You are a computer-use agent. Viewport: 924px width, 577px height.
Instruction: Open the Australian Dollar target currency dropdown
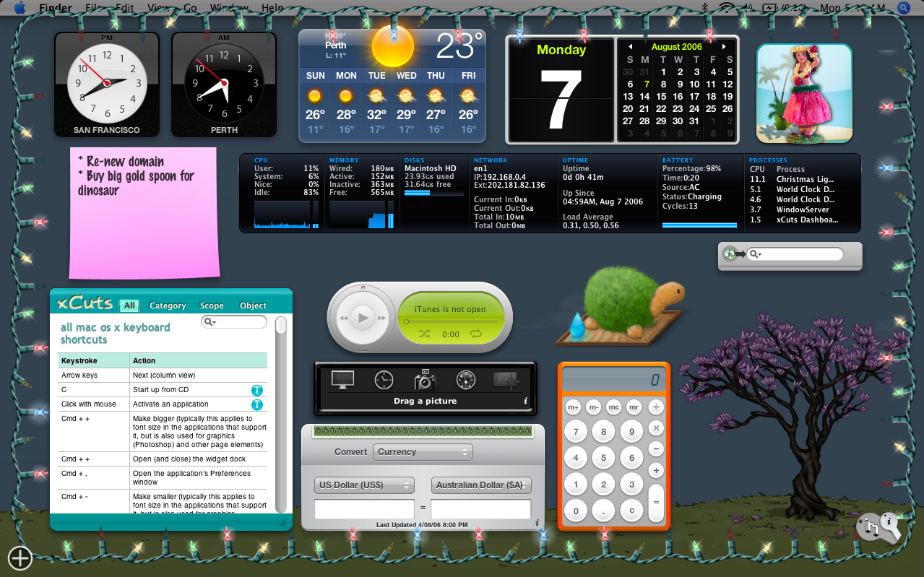click(x=481, y=485)
